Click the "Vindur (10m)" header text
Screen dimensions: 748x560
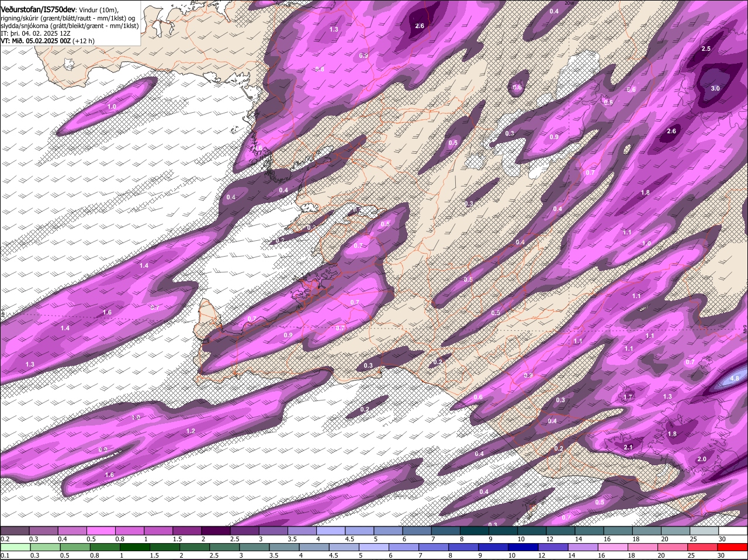[99, 10]
